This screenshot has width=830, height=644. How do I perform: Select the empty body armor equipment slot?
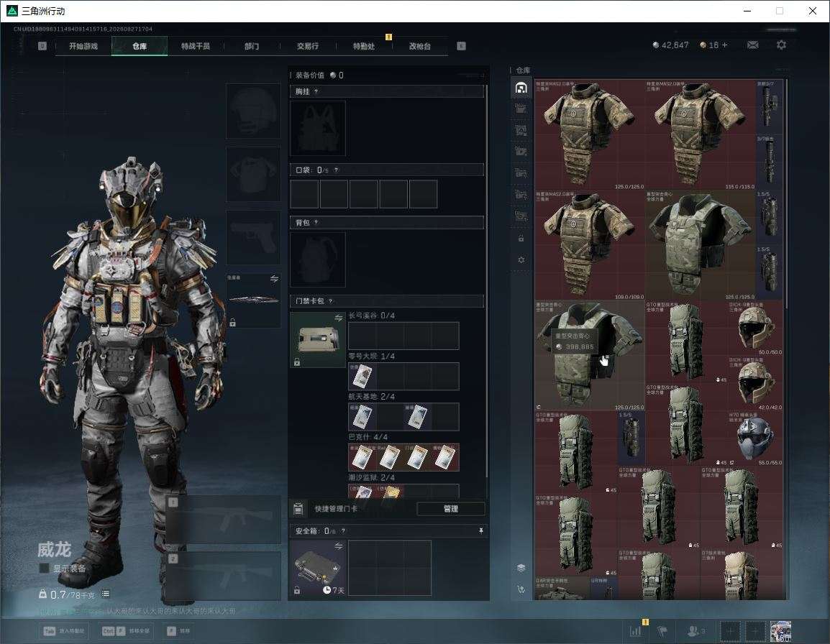point(253,174)
